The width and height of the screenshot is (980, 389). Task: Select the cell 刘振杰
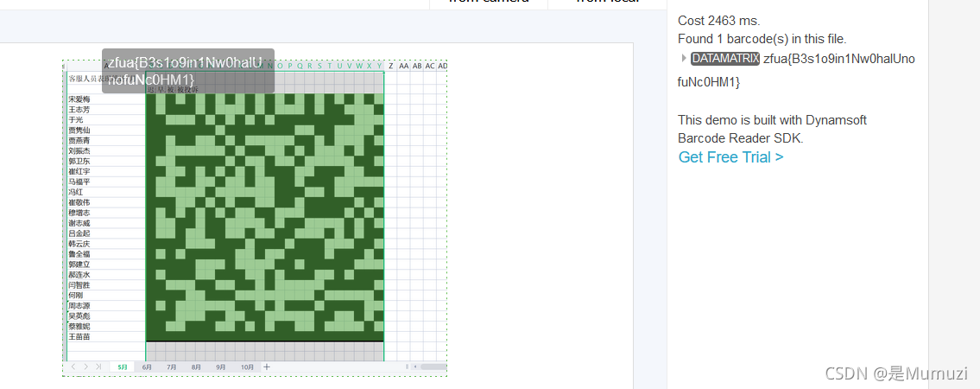tap(106, 150)
